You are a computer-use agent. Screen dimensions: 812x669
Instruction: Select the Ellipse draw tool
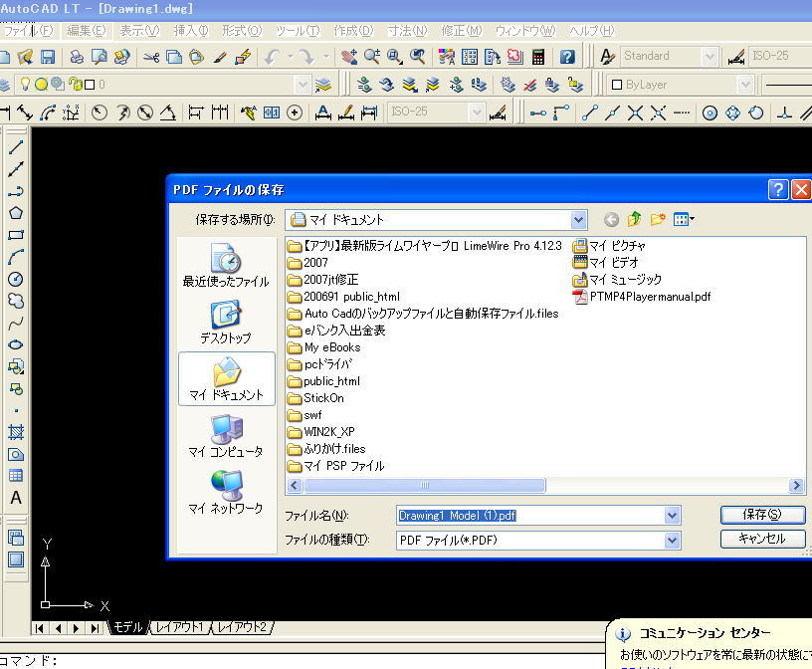[16, 345]
